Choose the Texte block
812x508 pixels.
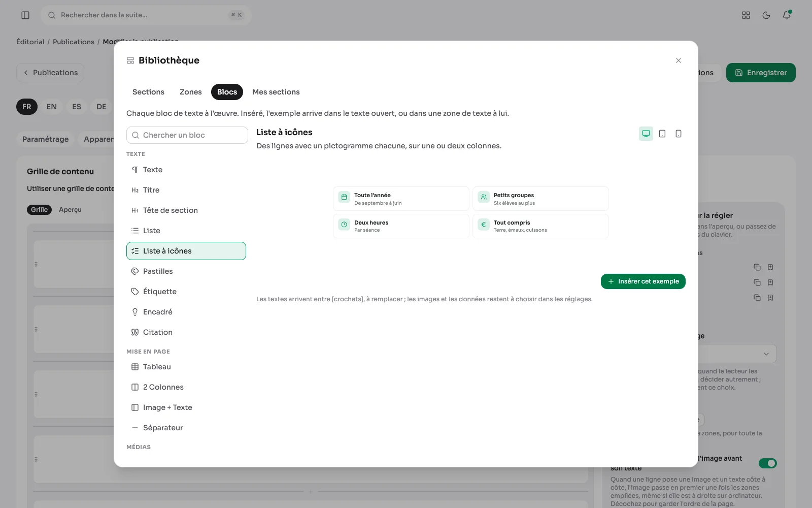click(186, 170)
